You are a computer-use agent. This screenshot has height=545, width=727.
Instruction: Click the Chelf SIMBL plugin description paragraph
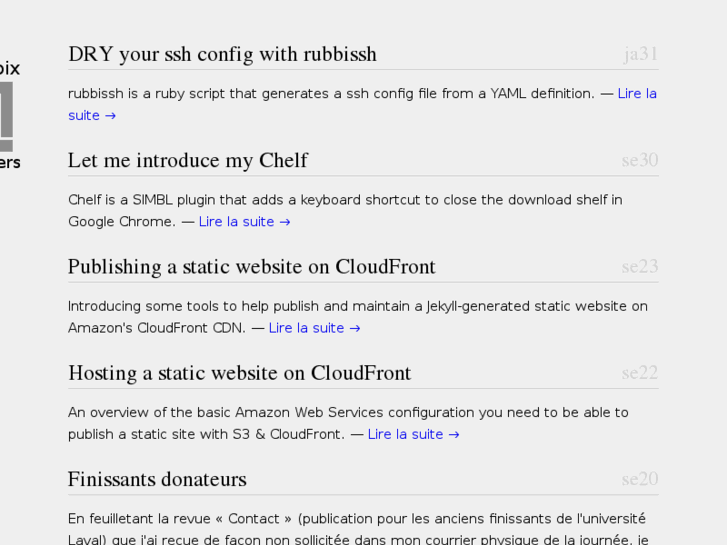(x=345, y=211)
